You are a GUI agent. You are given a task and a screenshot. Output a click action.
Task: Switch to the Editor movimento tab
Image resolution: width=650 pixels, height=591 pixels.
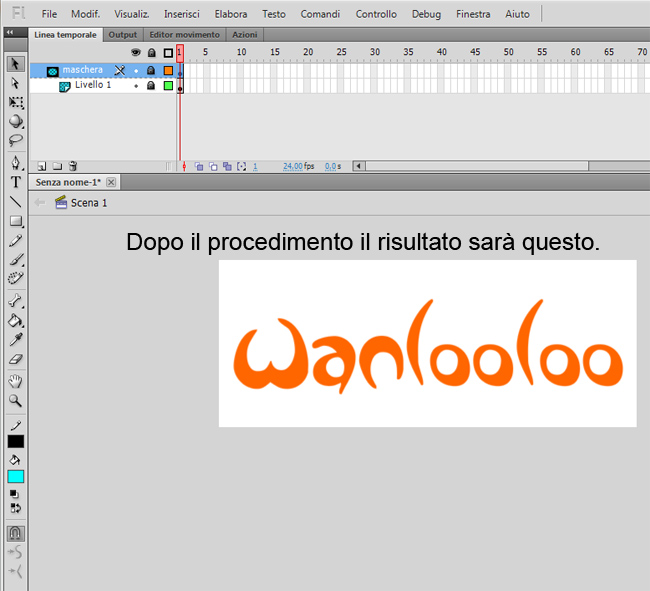(184, 35)
